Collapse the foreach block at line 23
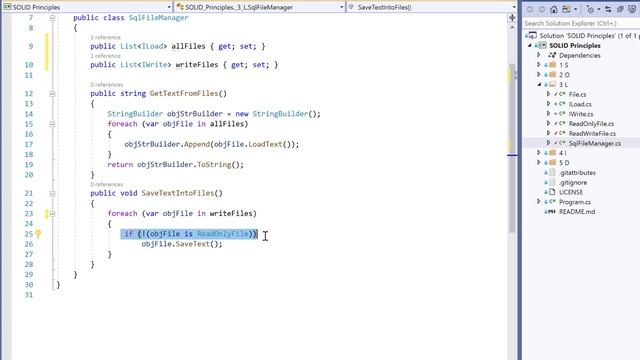 (x=52, y=213)
